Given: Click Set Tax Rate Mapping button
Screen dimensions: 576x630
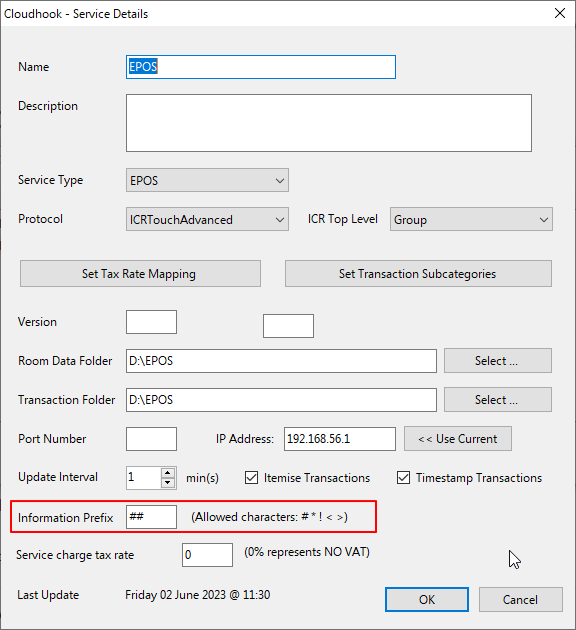Looking at the screenshot, I should (140, 274).
